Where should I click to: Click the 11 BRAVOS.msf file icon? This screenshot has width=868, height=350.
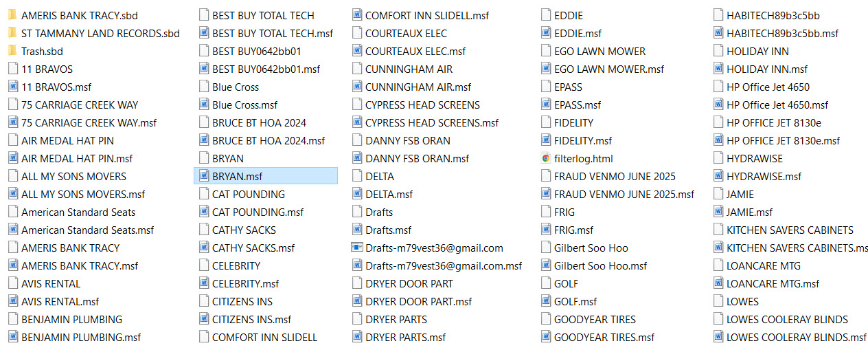pos(12,87)
